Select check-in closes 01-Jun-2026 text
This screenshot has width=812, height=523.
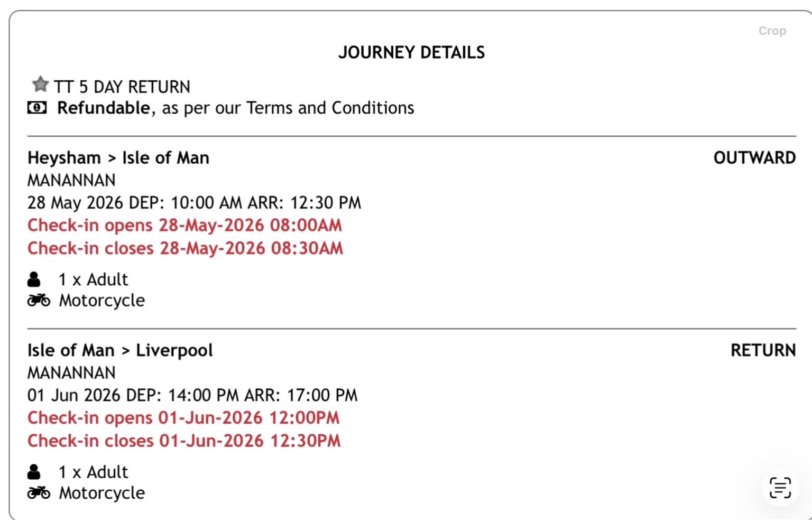184,441
